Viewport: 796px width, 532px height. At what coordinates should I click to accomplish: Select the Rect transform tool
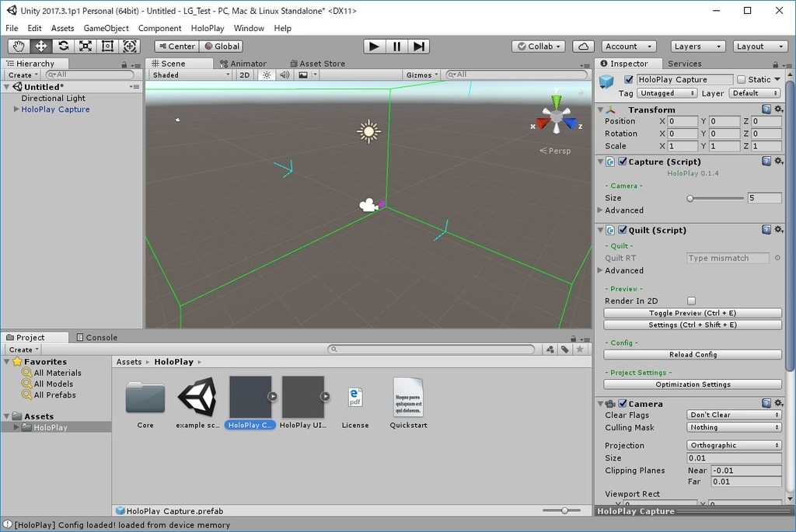[x=107, y=46]
